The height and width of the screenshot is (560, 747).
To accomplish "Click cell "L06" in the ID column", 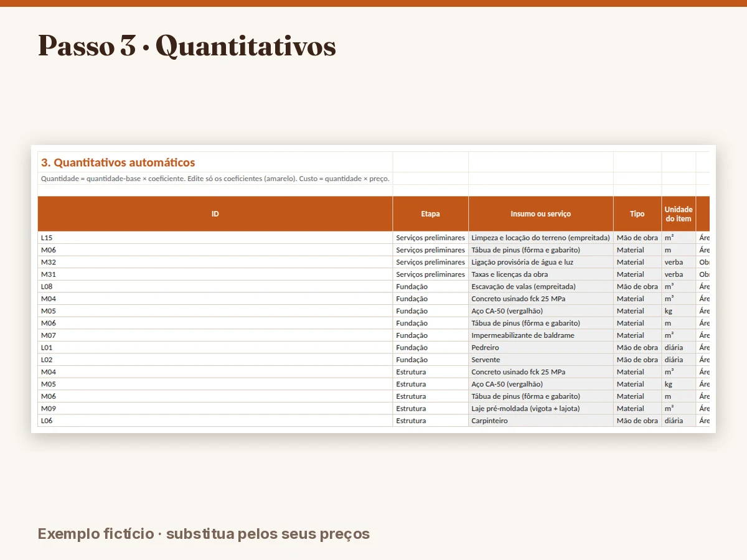I will [215, 421].
